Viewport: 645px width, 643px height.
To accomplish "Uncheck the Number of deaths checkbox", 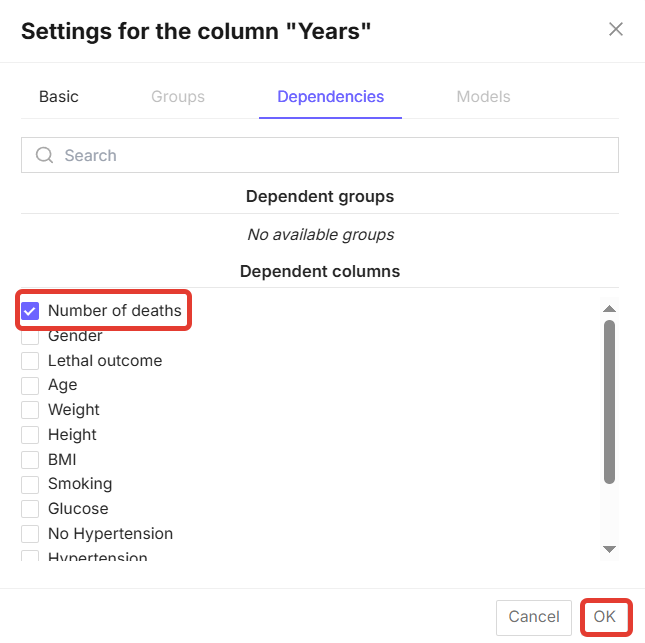I will pyautogui.click(x=30, y=311).
